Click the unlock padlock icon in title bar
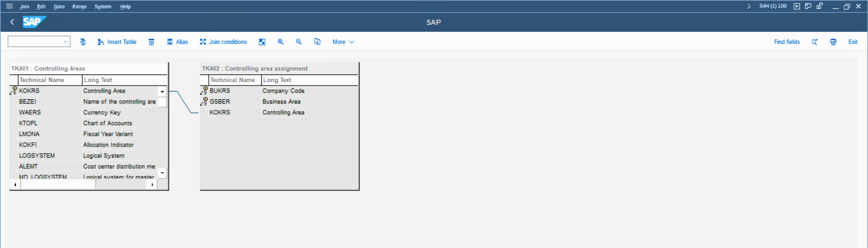The height and width of the screenshot is (248, 868). pyautogui.click(x=819, y=6)
